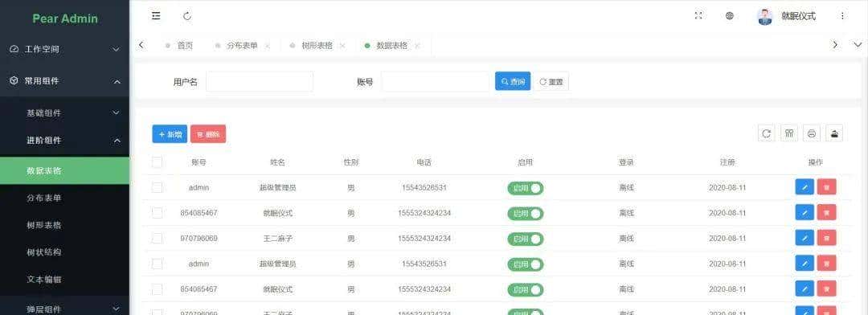Enter fullscreen mode via the header icon
Image resolution: width=868 pixels, height=315 pixels.
[698, 16]
